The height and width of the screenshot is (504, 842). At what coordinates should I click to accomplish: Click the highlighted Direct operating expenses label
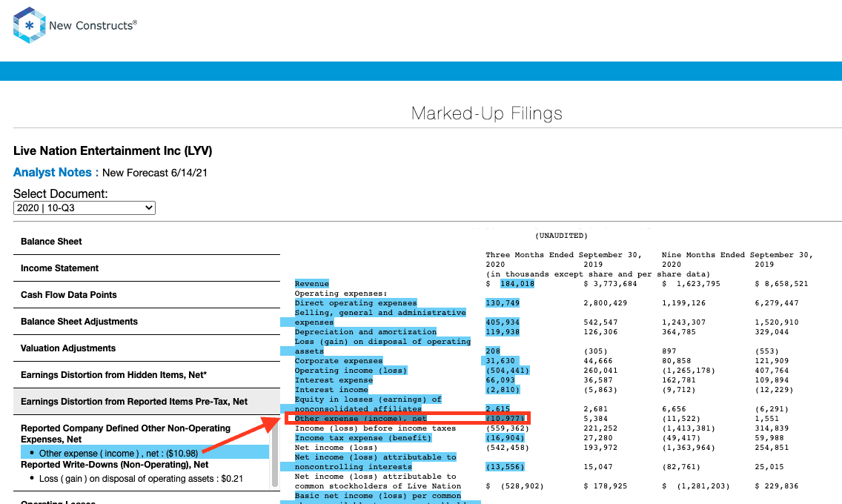(x=356, y=302)
